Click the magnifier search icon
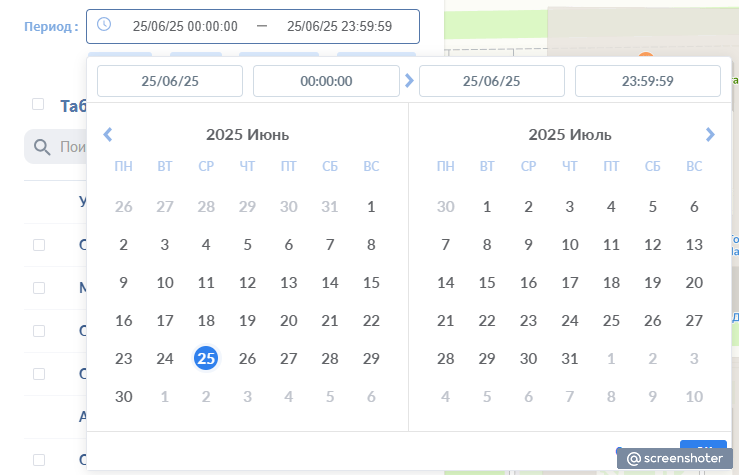The image size is (739, 475). (42, 147)
